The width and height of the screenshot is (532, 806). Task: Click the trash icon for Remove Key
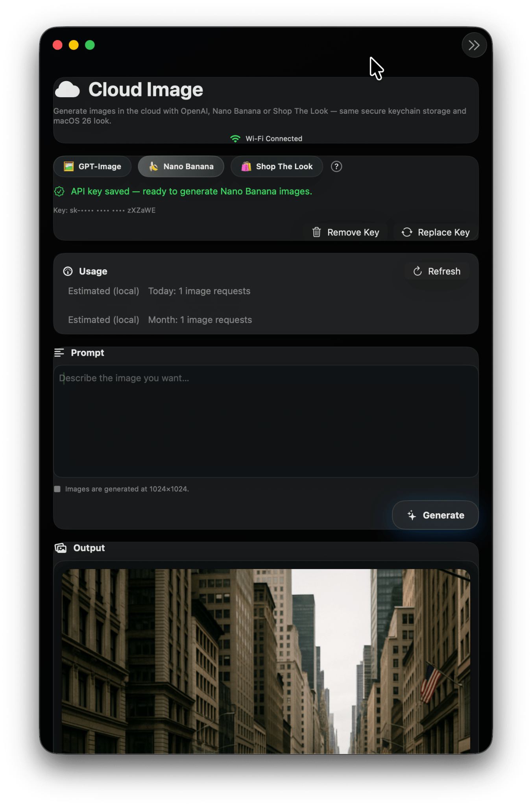coord(316,232)
